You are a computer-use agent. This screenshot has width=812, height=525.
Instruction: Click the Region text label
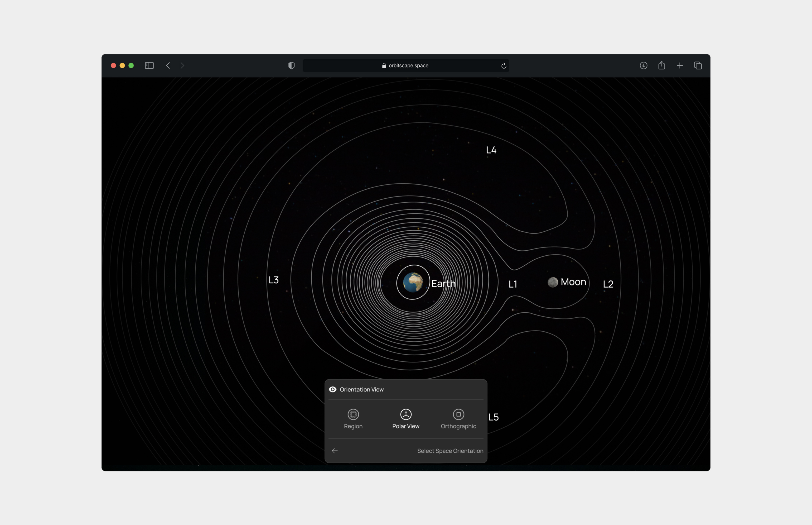click(x=353, y=426)
